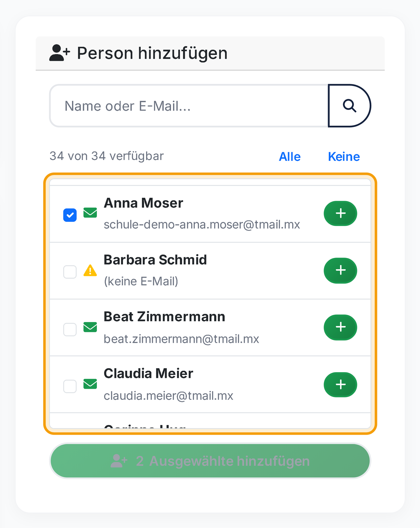Click the claudia.meier@tmail.mx email text
Viewport: 420px width, 528px height.
[168, 396]
